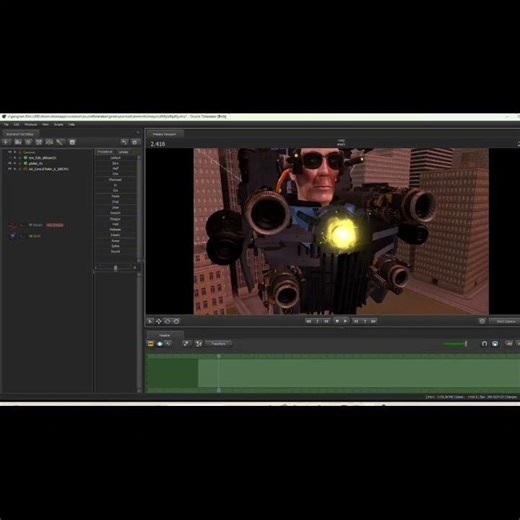Select the Primary Viewport tab

(x=165, y=134)
